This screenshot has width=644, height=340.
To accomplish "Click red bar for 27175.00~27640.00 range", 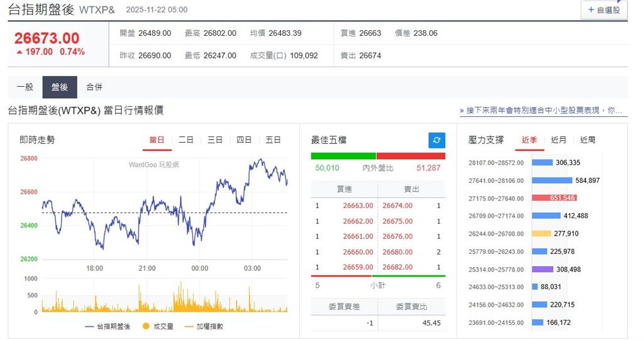I will pyautogui.click(x=555, y=198).
